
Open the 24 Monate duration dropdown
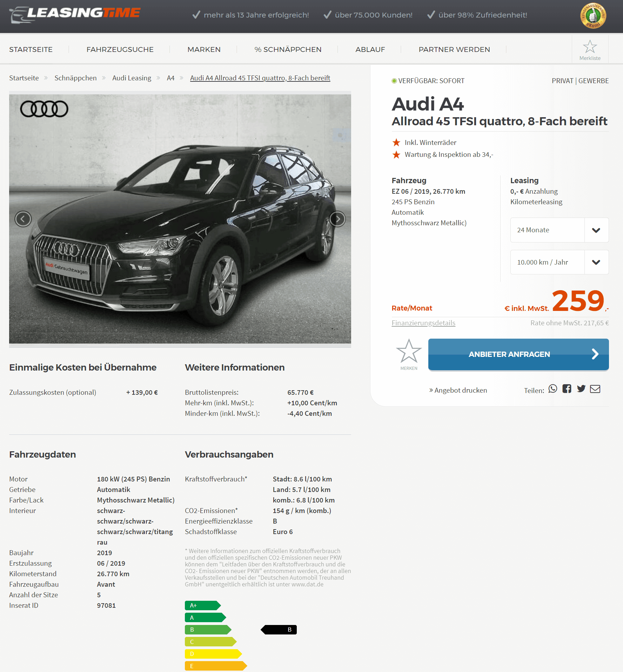pyautogui.click(x=560, y=230)
